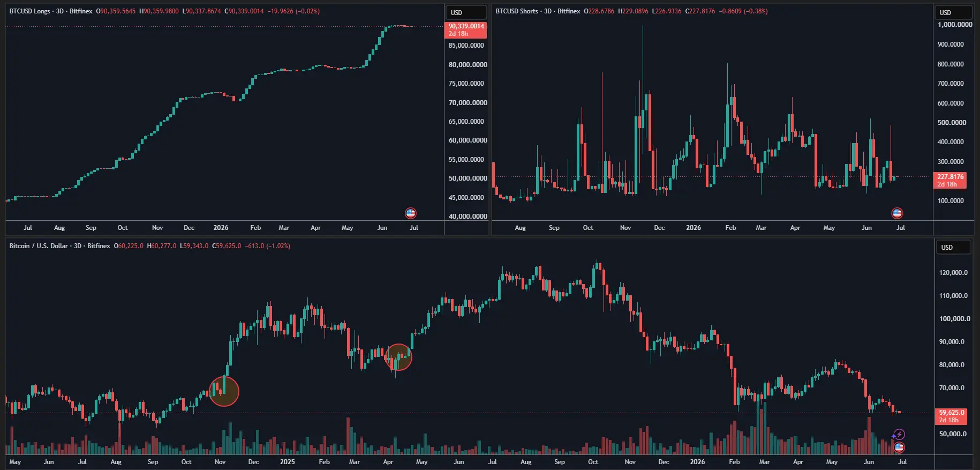The height and width of the screenshot is (470, 980).
Task: Click 120,000.0 on Bitcoin price axis
Action: [x=953, y=273]
